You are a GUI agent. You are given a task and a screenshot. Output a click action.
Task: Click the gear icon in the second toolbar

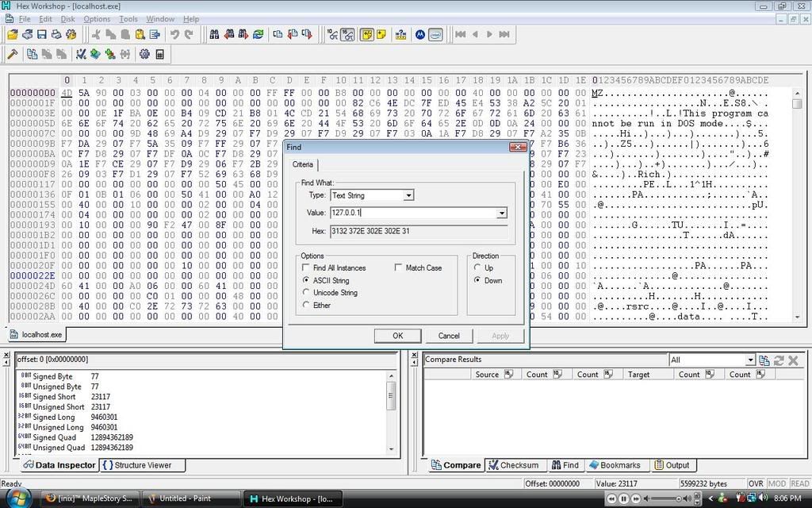click(144, 54)
